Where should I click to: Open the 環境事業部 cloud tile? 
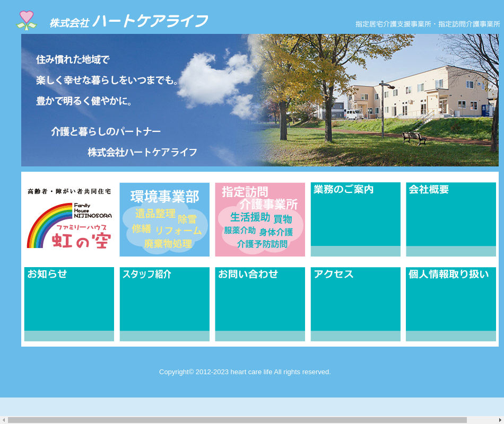click(x=164, y=219)
